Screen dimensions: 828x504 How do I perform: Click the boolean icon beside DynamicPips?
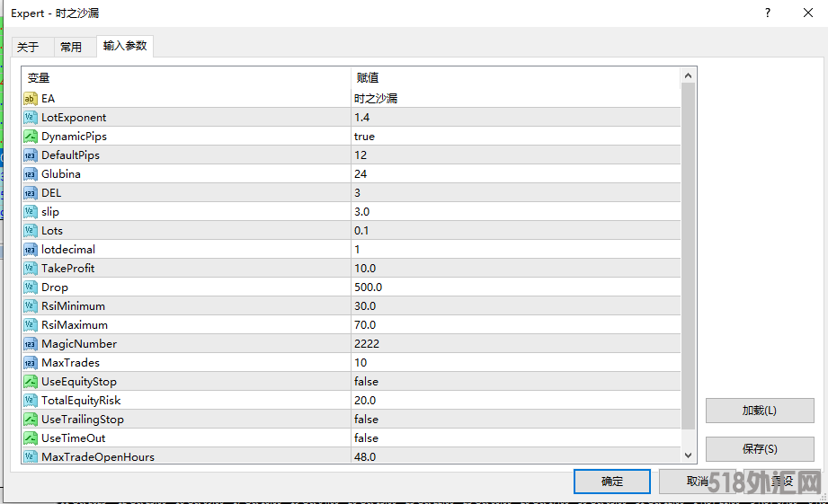click(31, 137)
